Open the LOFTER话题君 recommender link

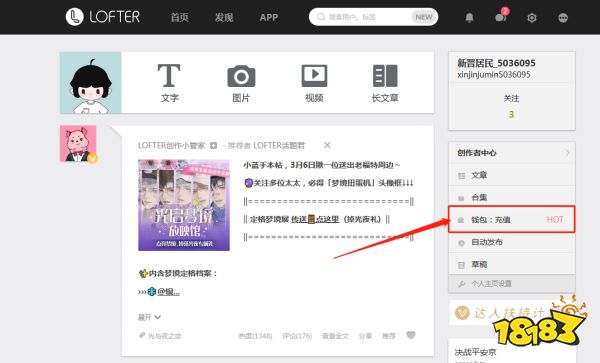click(279, 145)
